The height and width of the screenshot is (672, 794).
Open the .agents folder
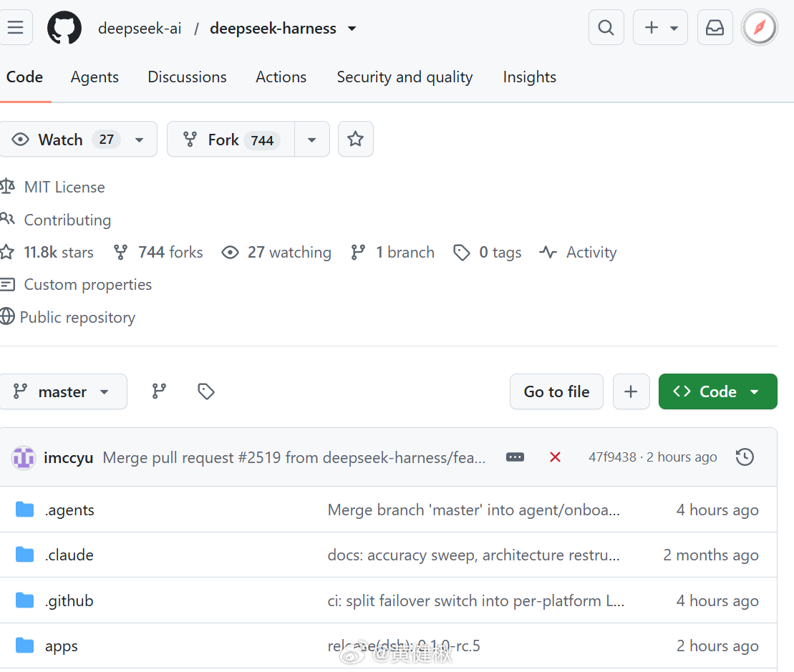tap(69, 510)
